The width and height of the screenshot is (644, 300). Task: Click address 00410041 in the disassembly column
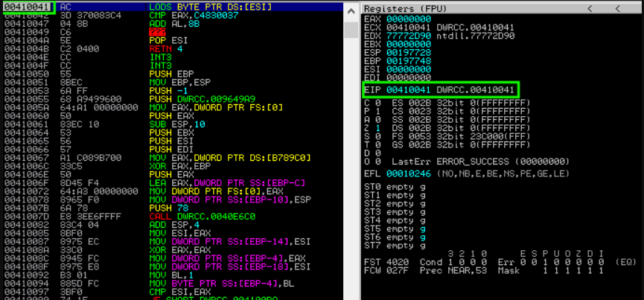27,7
